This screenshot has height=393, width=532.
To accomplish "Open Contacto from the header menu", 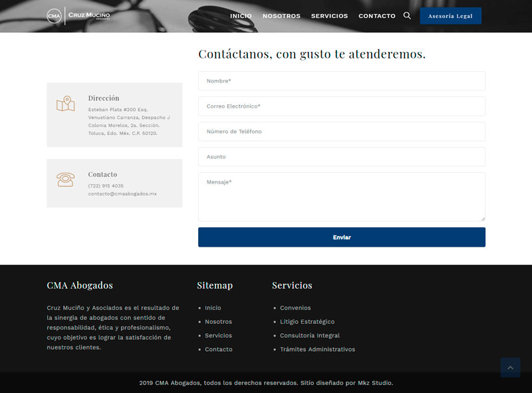I will (376, 16).
